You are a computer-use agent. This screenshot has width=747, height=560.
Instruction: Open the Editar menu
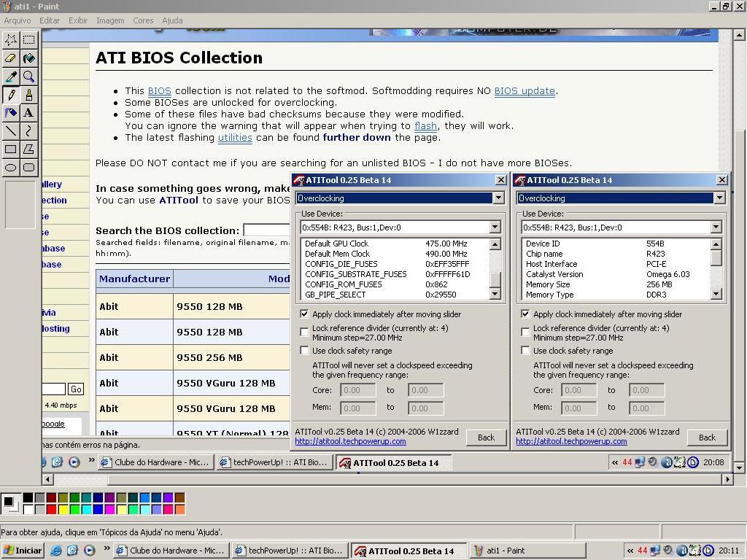coord(50,20)
